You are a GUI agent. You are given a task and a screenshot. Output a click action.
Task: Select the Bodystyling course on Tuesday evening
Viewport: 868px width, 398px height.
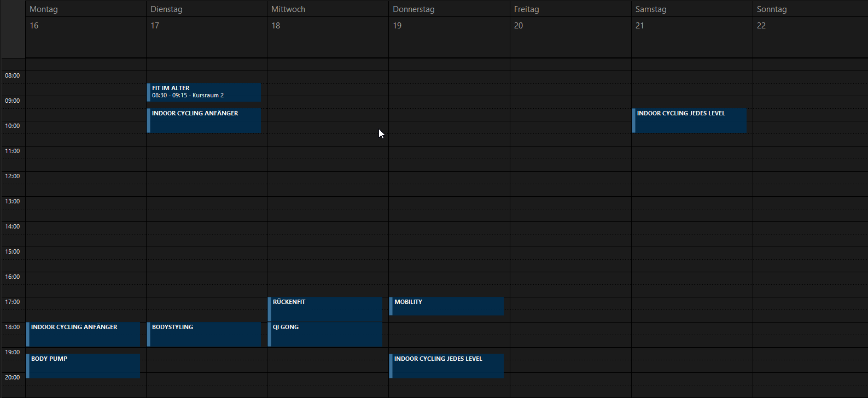204,334
